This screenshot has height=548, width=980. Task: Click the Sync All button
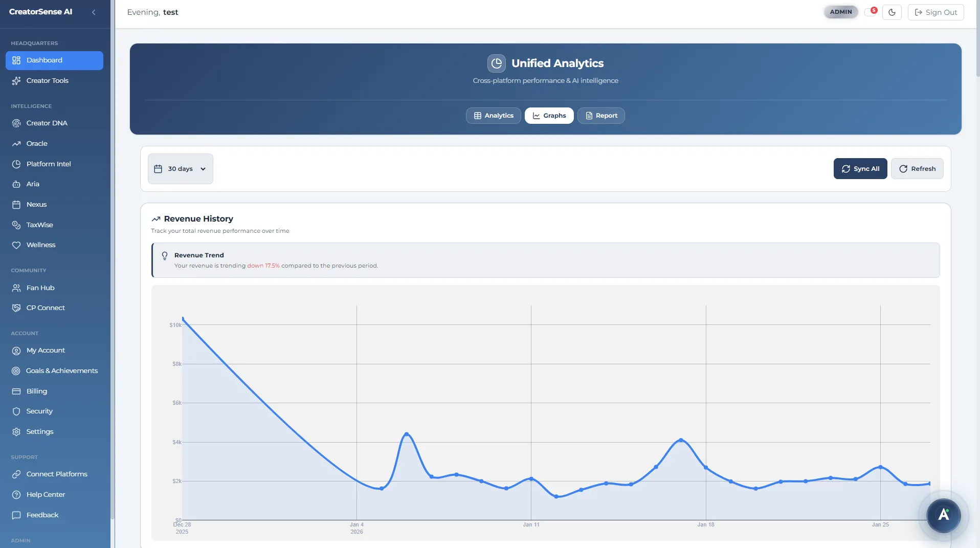click(x=860, y=168)
